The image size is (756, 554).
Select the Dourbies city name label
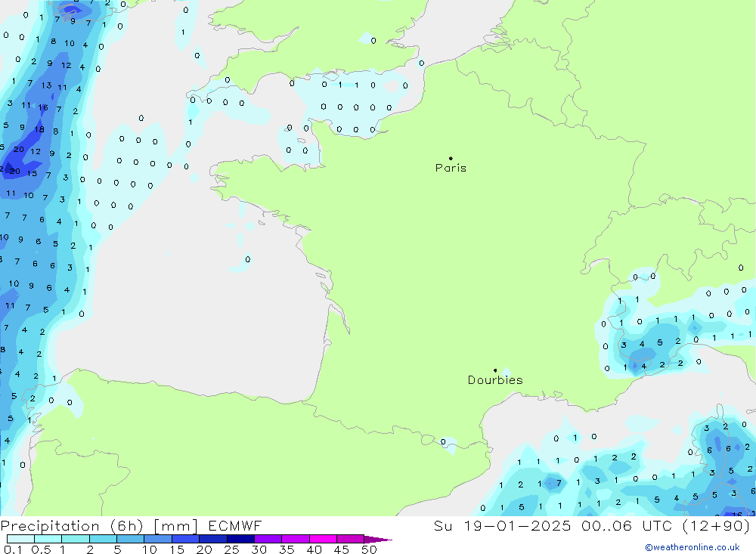click(x=495, y=380)
